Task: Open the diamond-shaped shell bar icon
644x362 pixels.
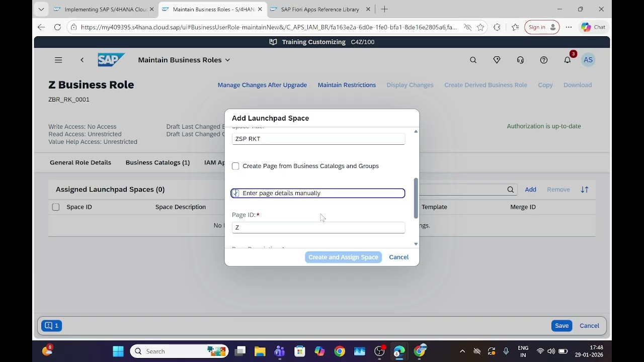Action: 497,60
